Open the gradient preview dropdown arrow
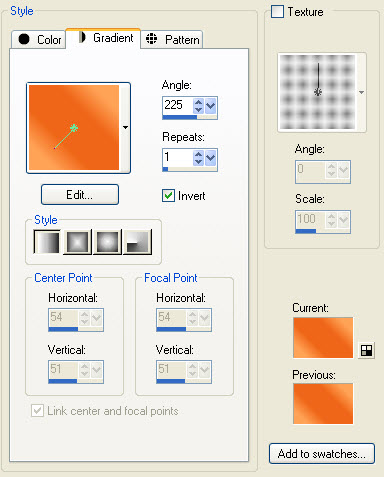 pyautogui.click(x=125, y=127)
